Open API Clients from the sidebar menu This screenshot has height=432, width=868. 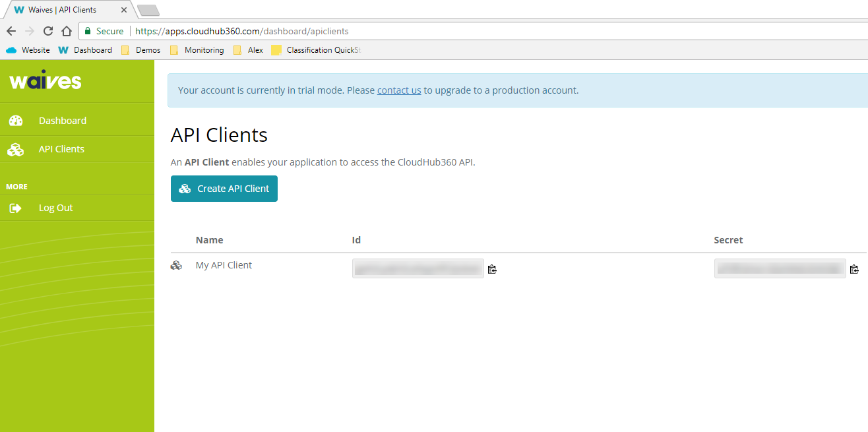77,149
